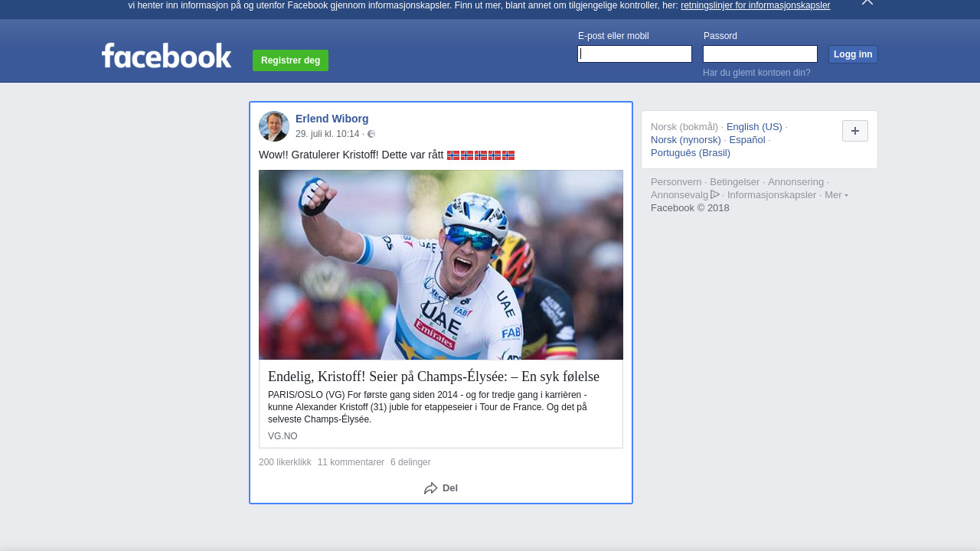Open the Annonsering footer link
This screenshot has width=980, height=551.
click(795, 182)
